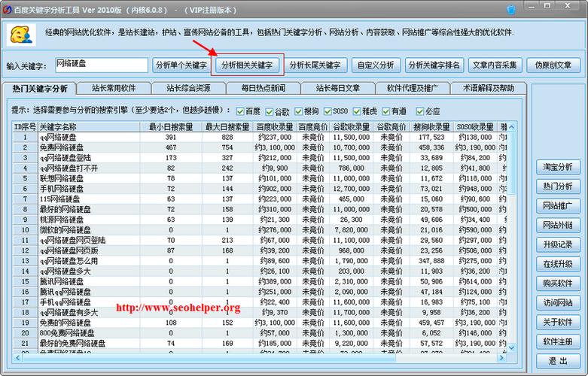
Task: Click the 热门分析 side button
Action: tap(558, 186)
